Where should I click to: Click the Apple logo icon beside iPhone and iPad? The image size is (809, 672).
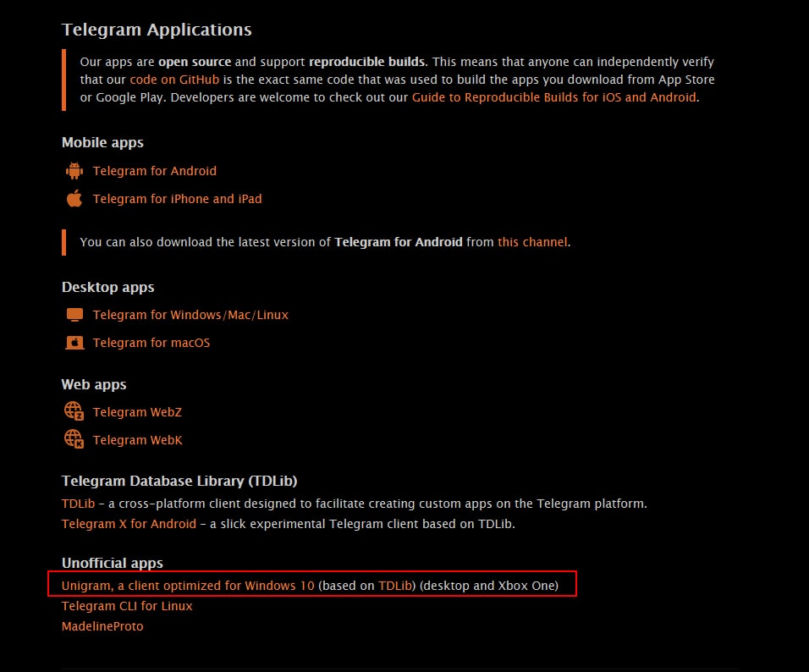74,198
